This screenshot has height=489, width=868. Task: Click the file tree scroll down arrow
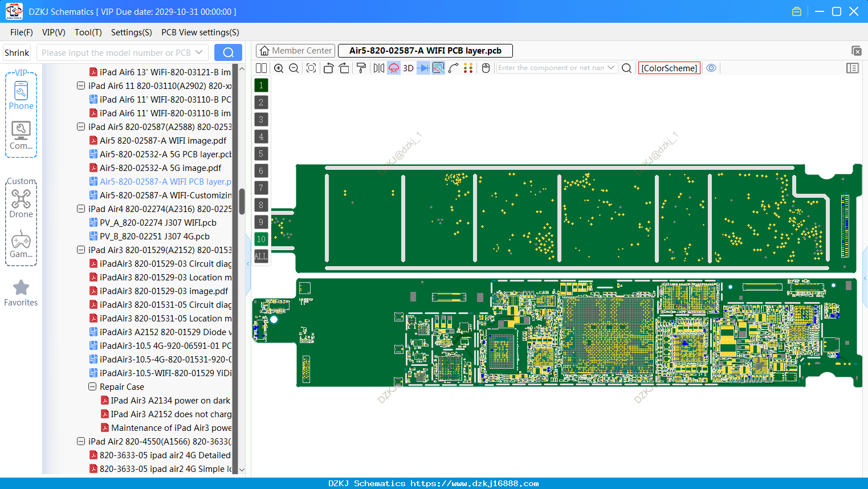click(242, 470)
